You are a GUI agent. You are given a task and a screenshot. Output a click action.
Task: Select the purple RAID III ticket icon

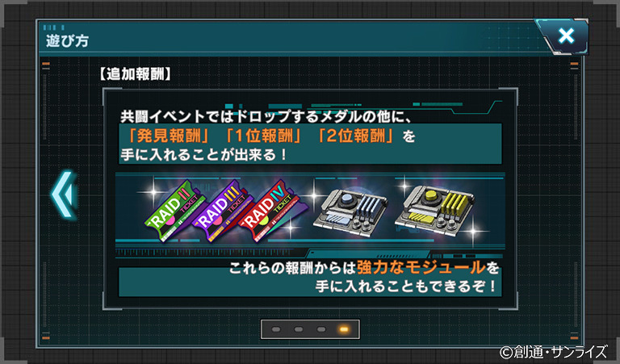[223, 211]
